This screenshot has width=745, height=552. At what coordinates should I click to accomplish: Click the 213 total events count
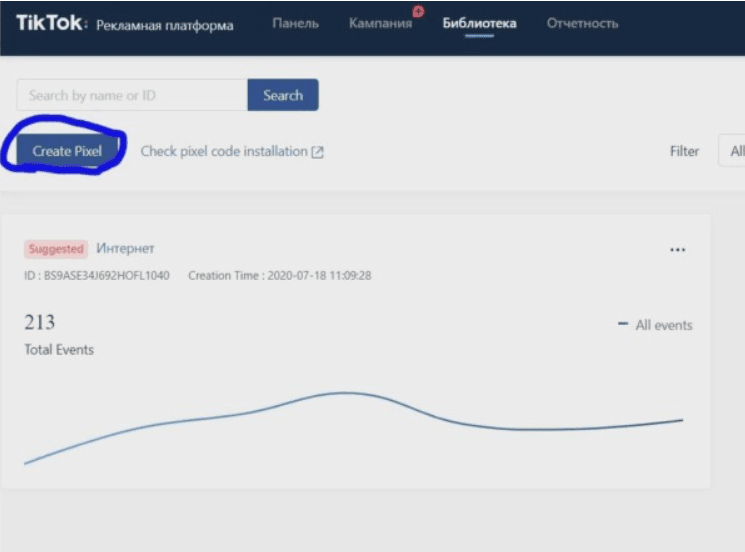(40, 323)
